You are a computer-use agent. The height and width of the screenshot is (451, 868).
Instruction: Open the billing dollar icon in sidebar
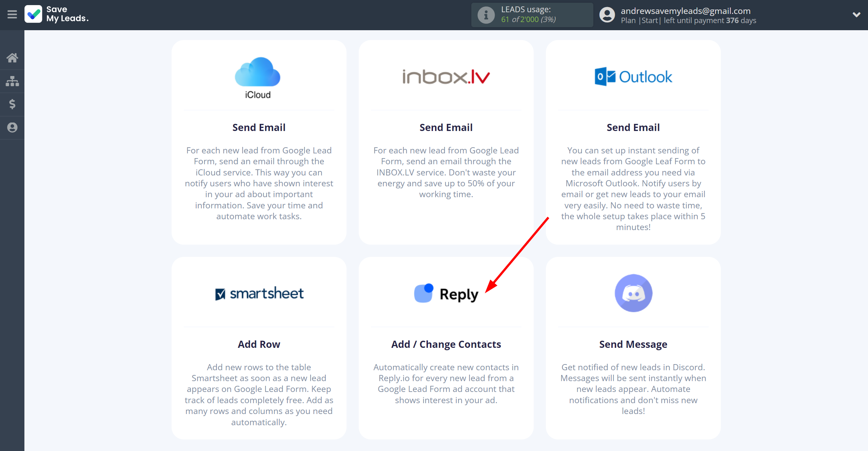(x=12, y=104)
